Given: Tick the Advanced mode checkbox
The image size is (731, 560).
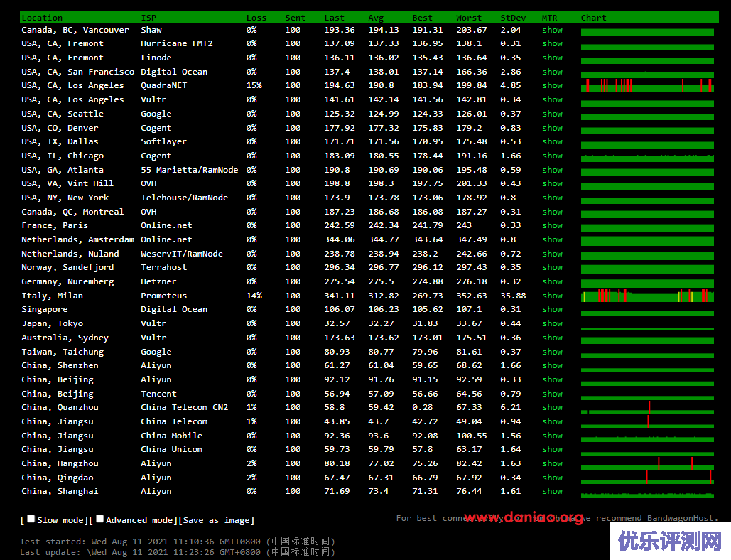Looking at the screenshot, I should click(x=99, y=519).
